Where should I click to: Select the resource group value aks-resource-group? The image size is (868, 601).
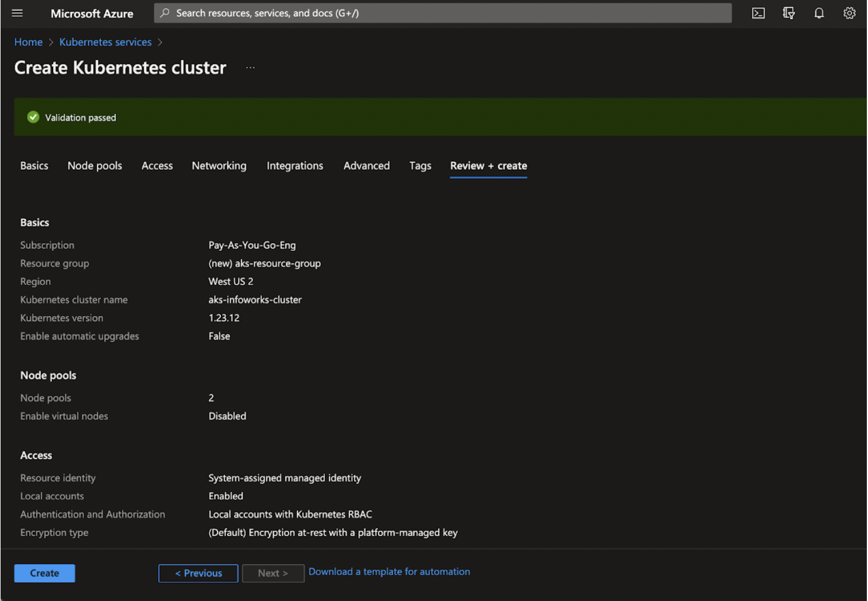[265, 263]
